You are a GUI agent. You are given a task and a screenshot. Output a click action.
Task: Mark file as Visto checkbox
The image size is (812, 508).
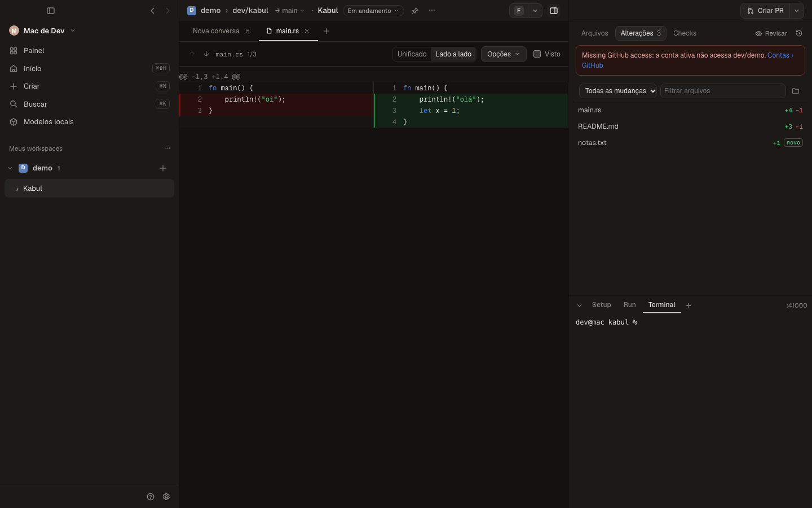point(537,54)
